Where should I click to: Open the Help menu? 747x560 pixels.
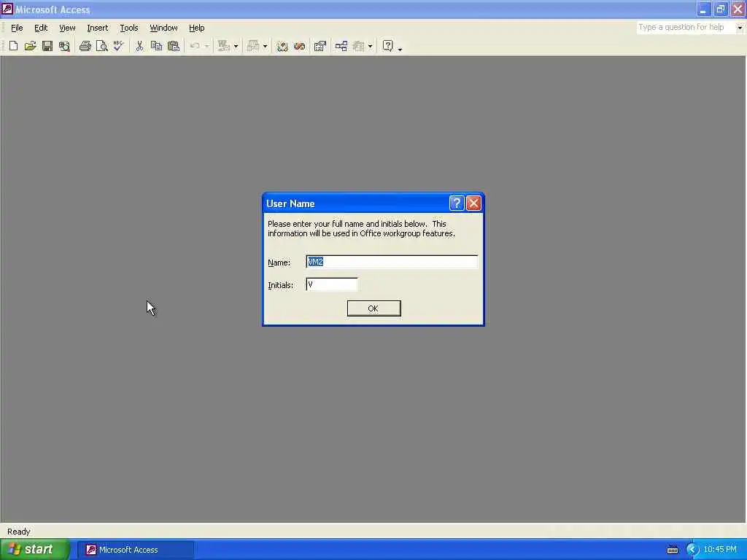point(196,28)
